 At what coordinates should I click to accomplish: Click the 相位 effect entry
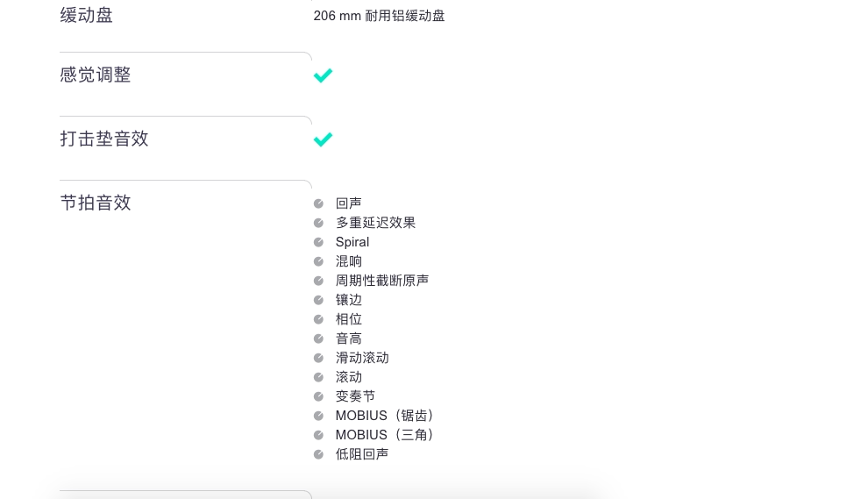click(349, 319)
